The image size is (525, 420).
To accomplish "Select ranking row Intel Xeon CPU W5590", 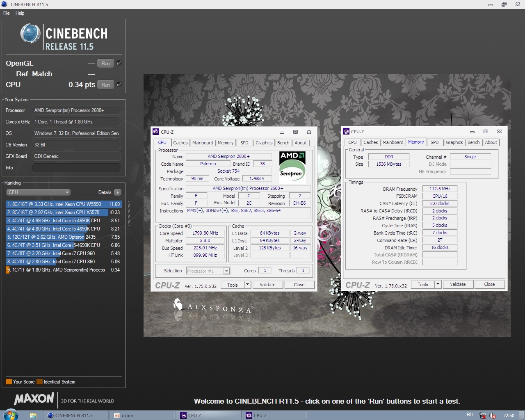I will pos(64,204).
